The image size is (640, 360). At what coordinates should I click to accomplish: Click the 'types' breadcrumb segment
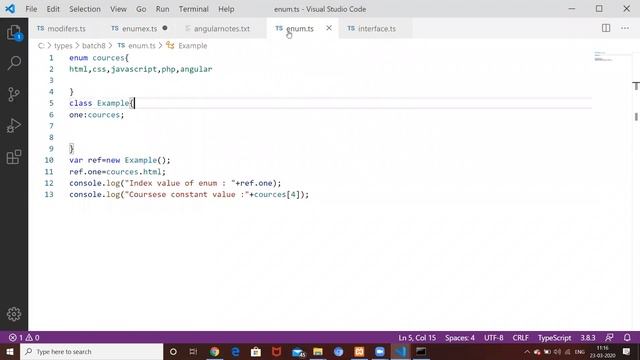tap(63, 46)
